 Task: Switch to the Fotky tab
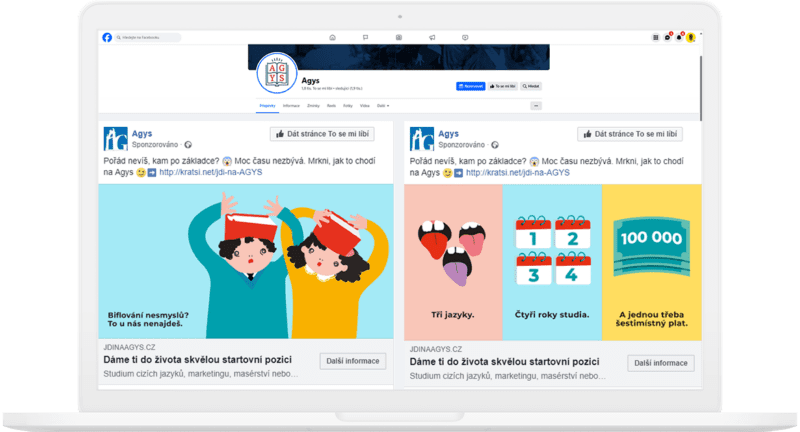tap(347, 105)
